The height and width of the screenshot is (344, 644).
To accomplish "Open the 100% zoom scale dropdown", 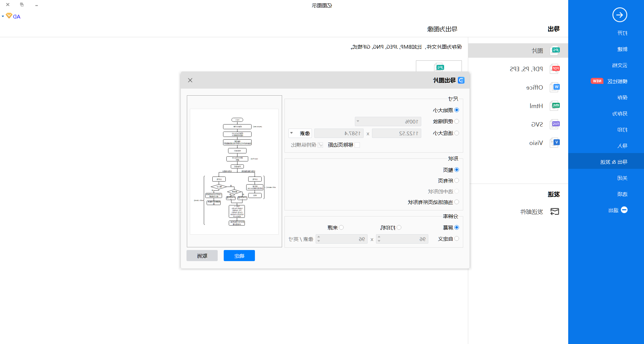I will [x=388, y=121].
